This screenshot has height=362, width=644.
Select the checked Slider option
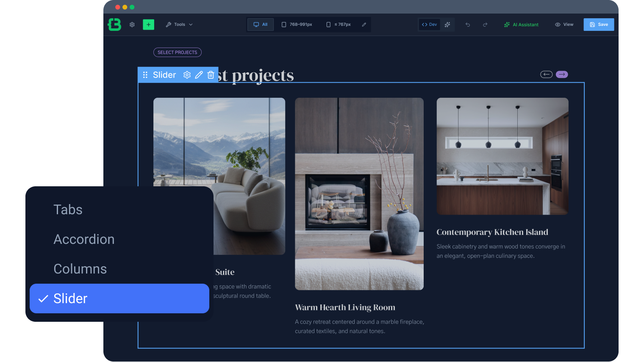(x=119, y=298)
